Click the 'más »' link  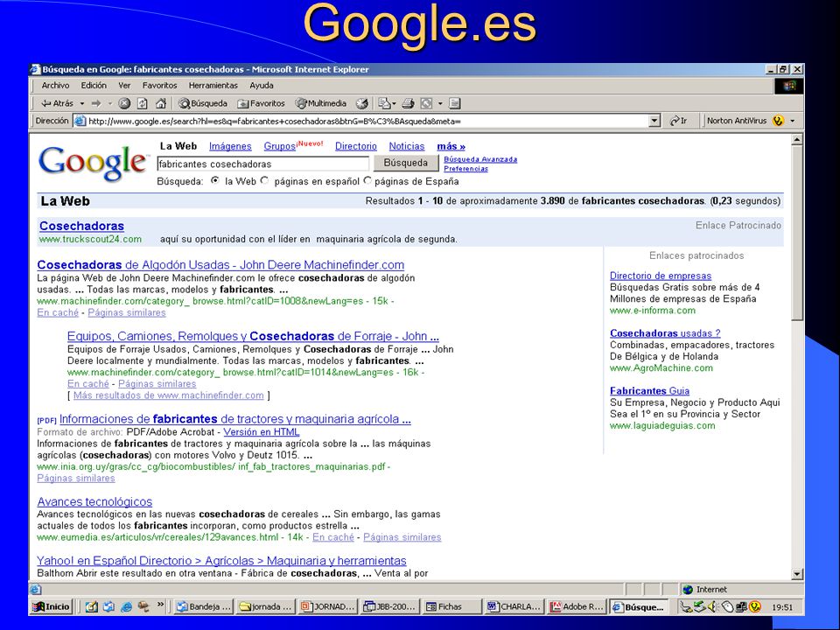451,146
